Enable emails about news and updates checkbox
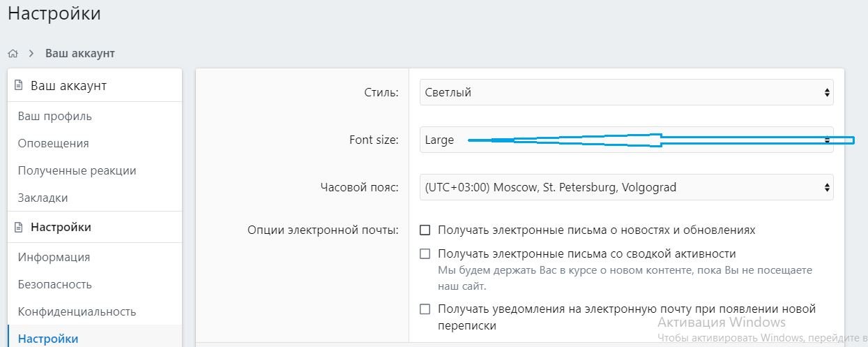 (425, 230)
